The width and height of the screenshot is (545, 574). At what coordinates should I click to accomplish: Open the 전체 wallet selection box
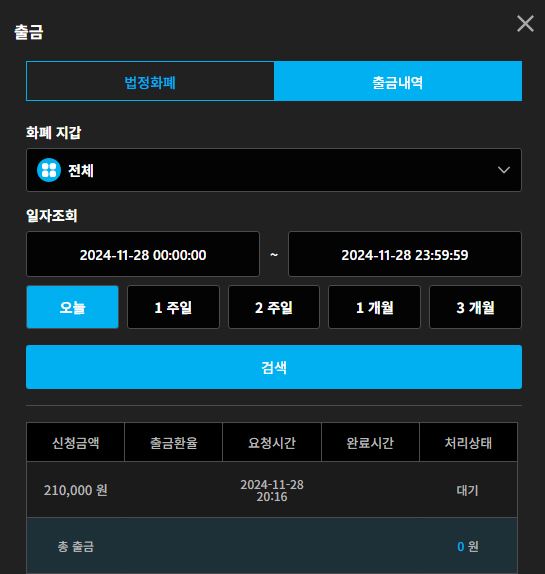click(x=274, y=170)
